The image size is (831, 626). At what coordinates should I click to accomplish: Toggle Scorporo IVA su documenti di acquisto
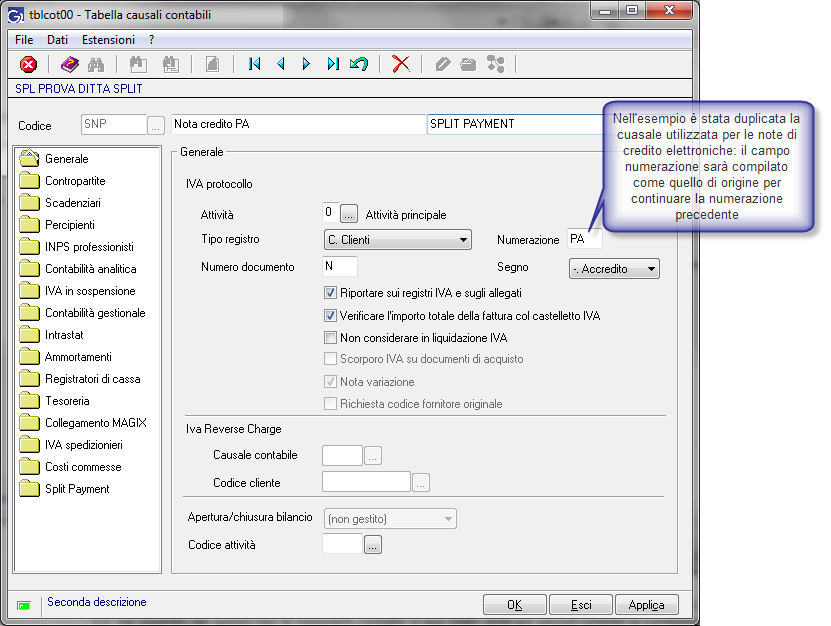330,359
